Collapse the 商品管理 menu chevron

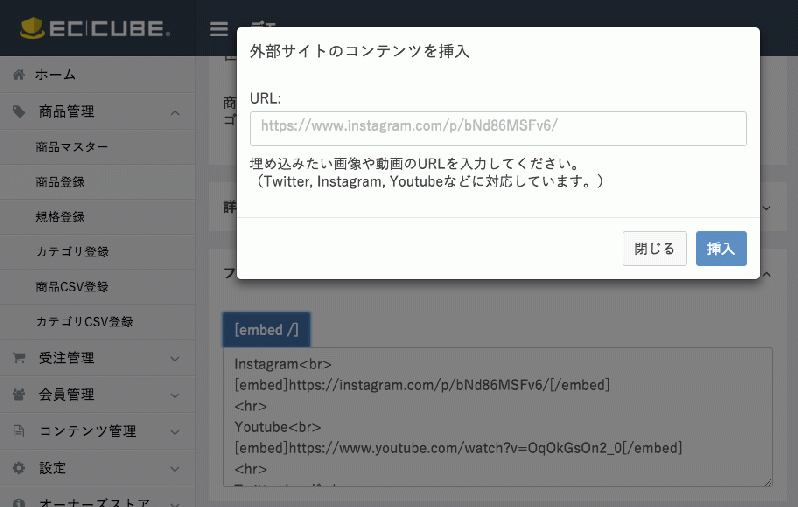[175, 112]
